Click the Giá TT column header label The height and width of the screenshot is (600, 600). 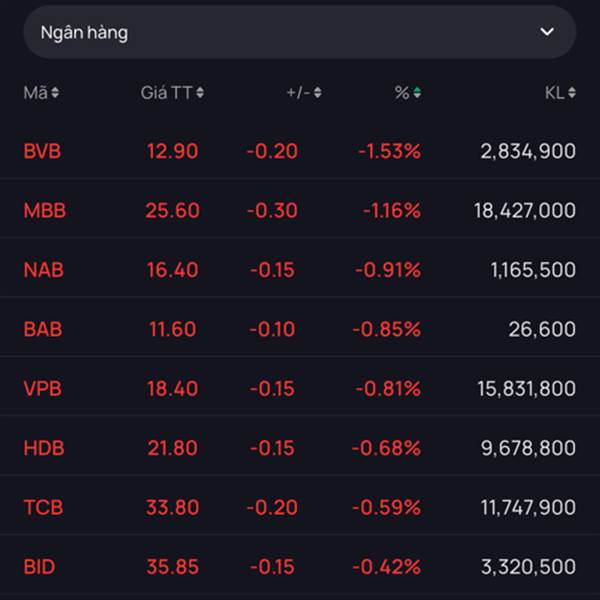[166, 93]
